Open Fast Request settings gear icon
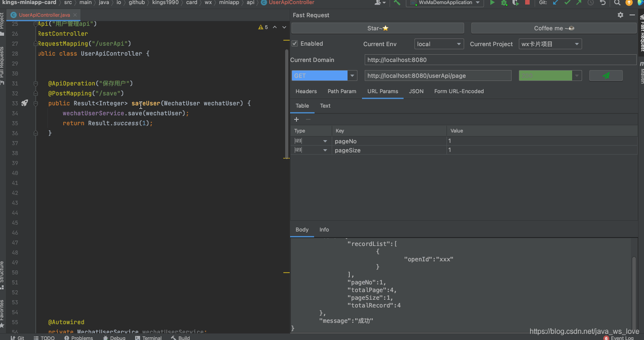Screen dimensions: 644x340 [620, 15]
